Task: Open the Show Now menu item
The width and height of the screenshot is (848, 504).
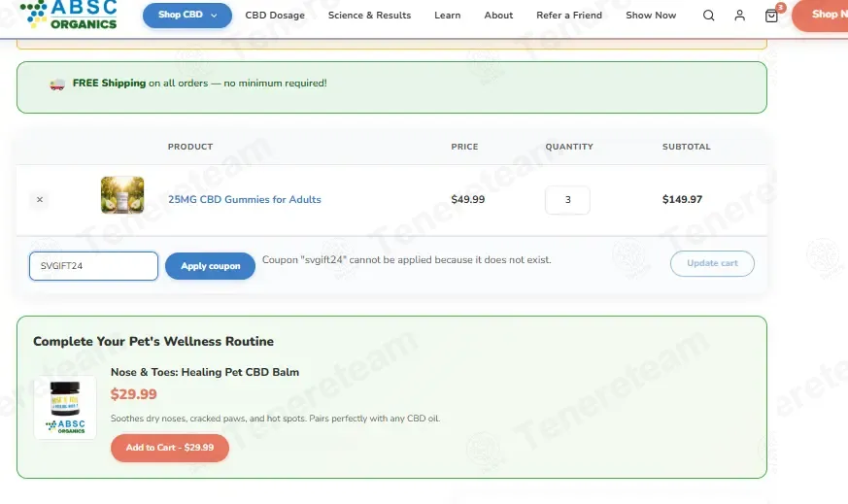Action: click(x=651, y=16)
